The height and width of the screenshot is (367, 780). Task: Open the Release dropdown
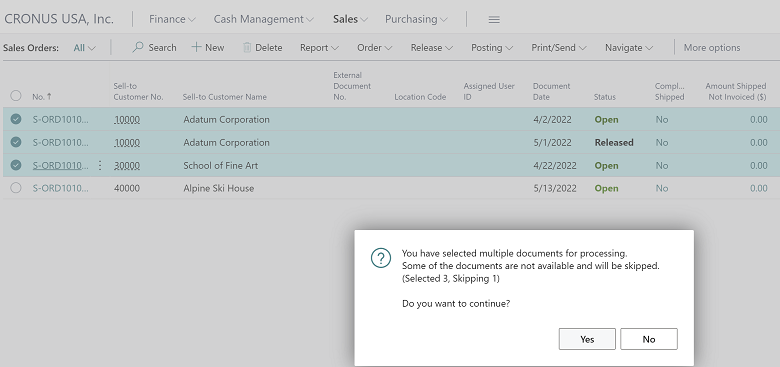pyautogui.click(x=432, y=48)
